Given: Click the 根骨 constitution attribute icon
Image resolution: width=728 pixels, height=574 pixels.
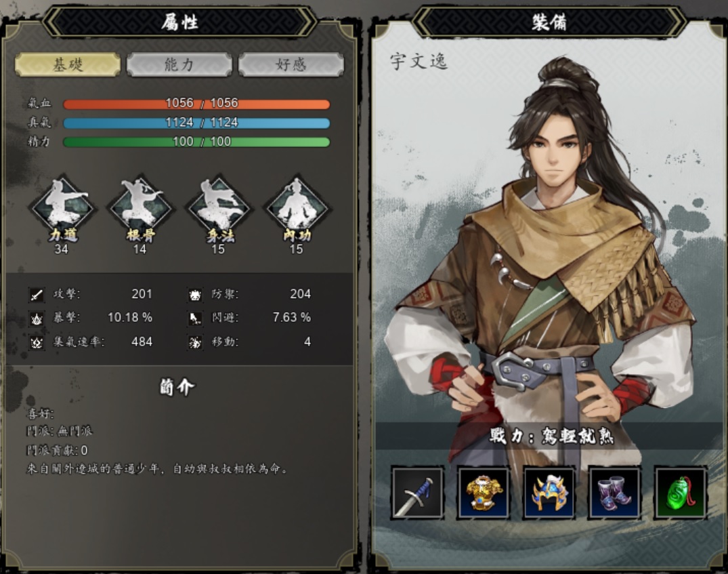Looking at the screenshot, I should 140,208.
